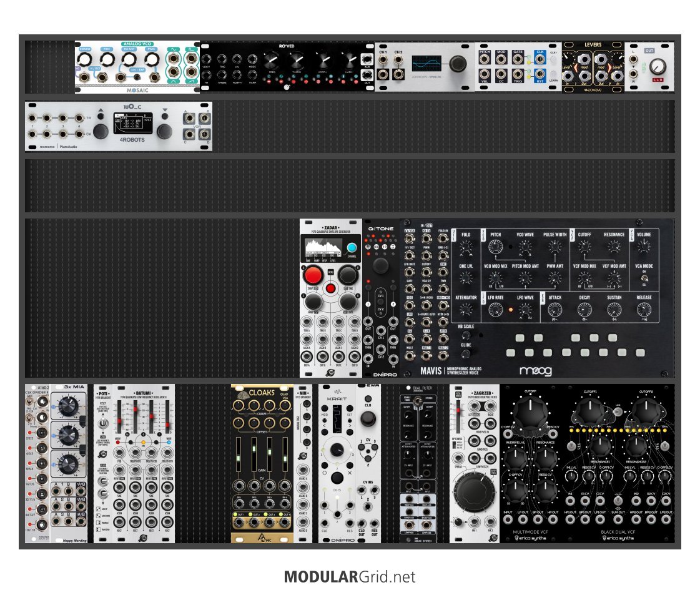
Task: Click the large OUT volume knob on output module
Action: coord(657,67)
